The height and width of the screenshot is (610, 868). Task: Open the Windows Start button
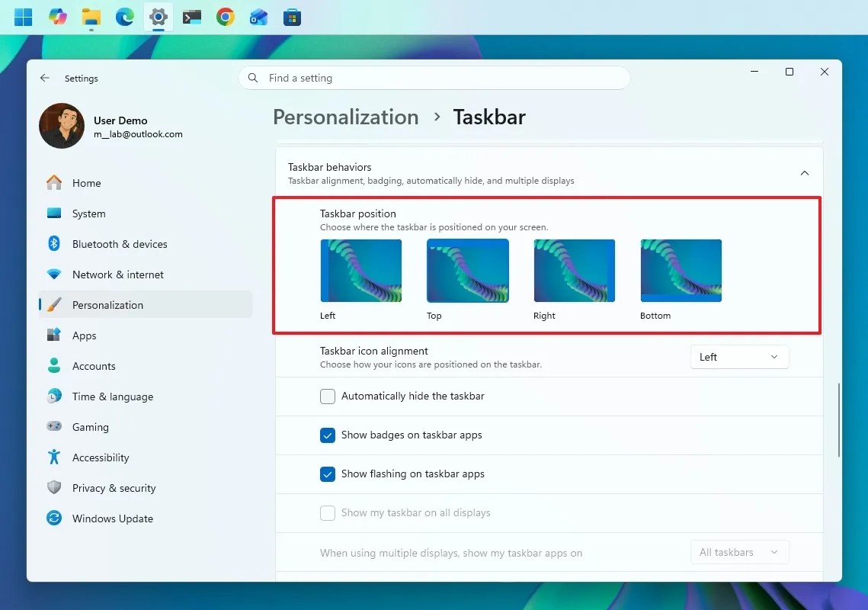[x=24, y=18]
